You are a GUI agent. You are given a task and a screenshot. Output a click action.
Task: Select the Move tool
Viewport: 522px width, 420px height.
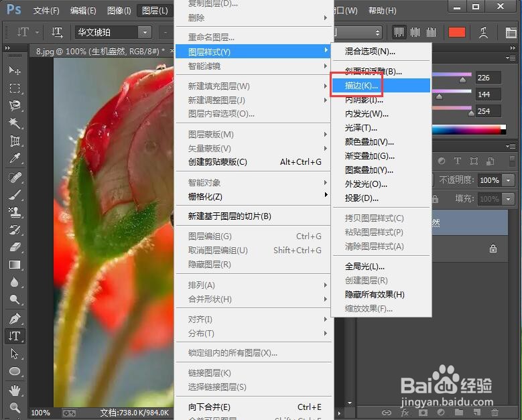15,70
